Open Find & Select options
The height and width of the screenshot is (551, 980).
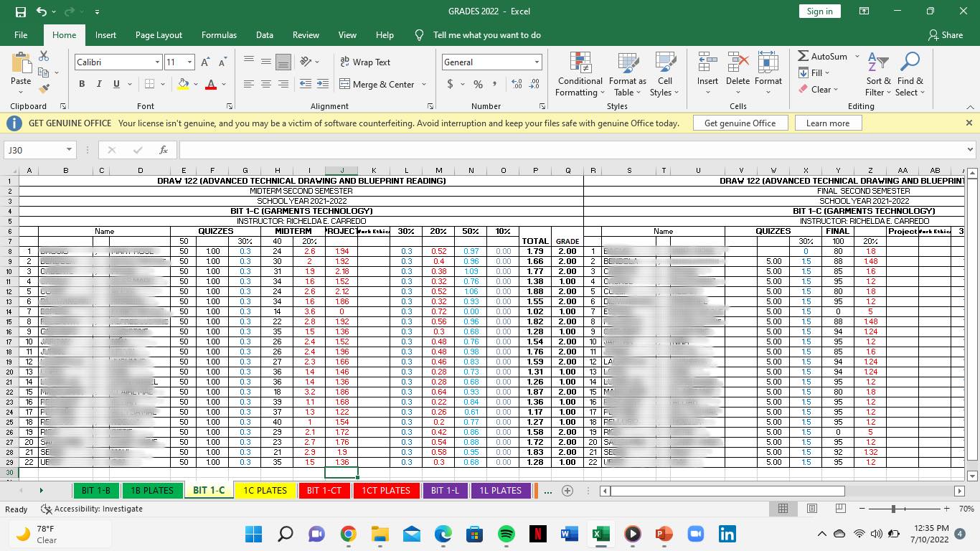910,74
